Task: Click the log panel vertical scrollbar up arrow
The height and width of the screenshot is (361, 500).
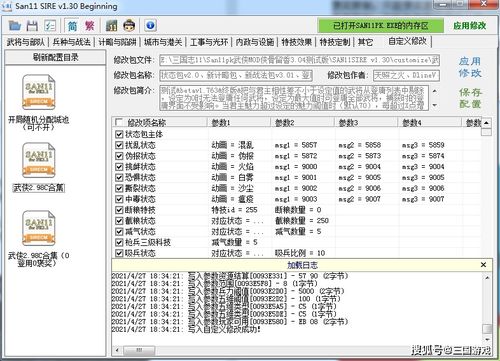Action: [x=487, y=277]
